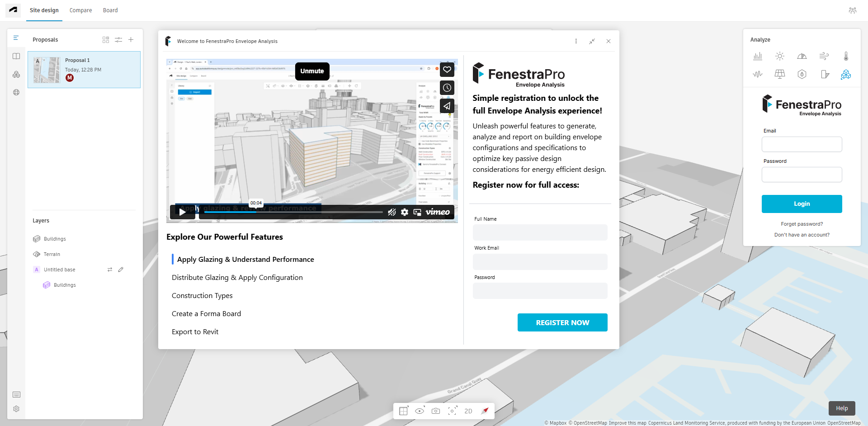Image resolution: width=868 pixels, height=426 pixels.
Task: Select Distribute Glazing & Apply Configuration
Action: tap(237, 277)
